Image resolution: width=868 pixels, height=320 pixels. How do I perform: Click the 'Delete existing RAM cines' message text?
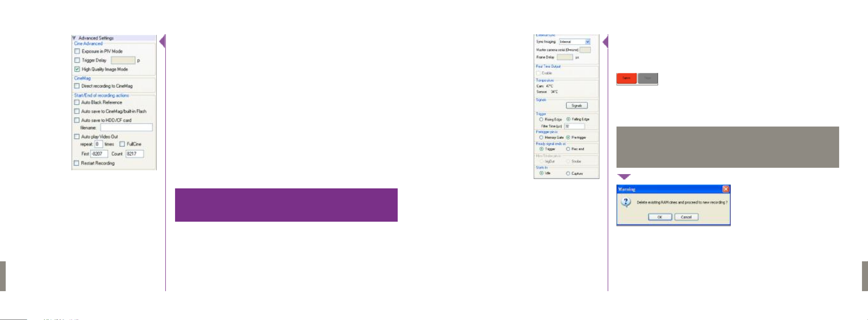682,202
